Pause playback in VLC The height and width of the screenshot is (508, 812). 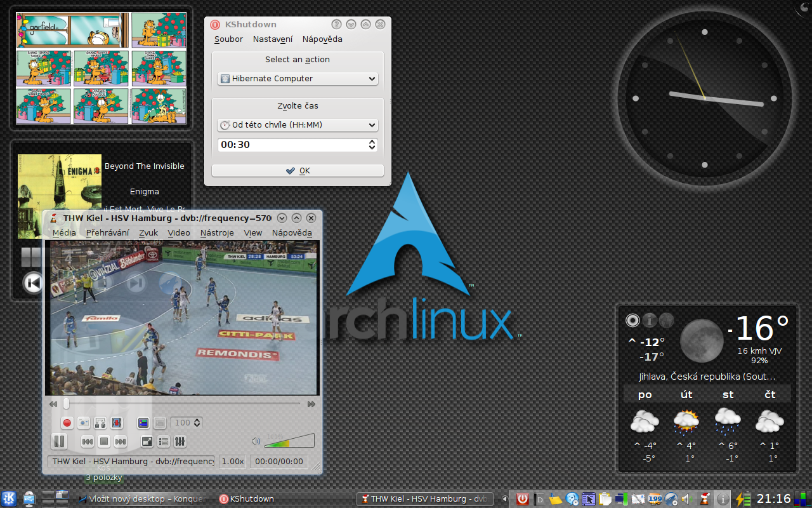pos(58,441)
